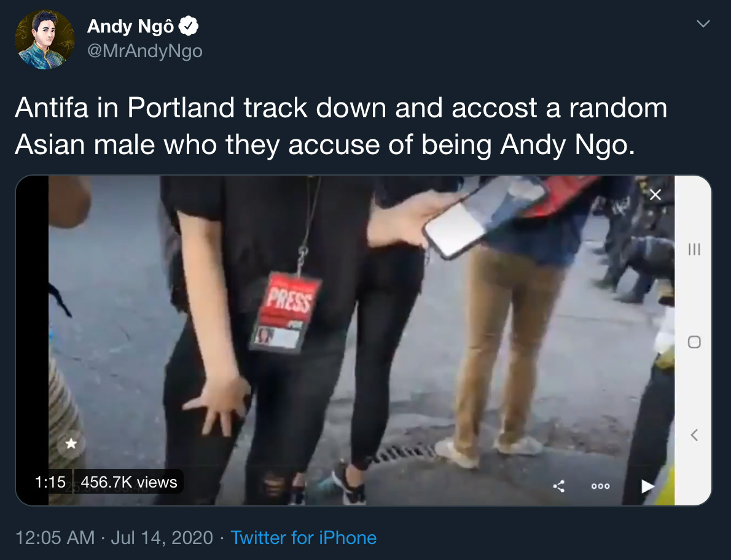Click the 1:15 video duration label
The image size is (731, 560).
tap(50, 482)
